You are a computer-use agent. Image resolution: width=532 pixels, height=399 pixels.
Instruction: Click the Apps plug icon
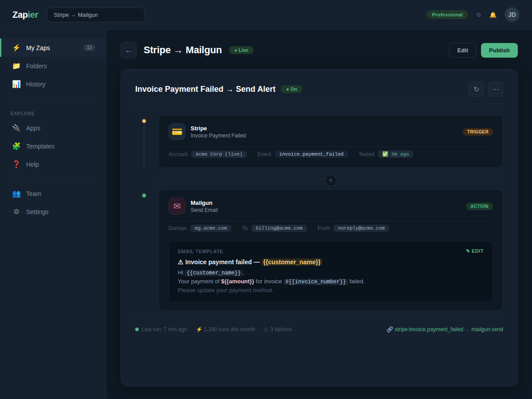click(16, 128)
